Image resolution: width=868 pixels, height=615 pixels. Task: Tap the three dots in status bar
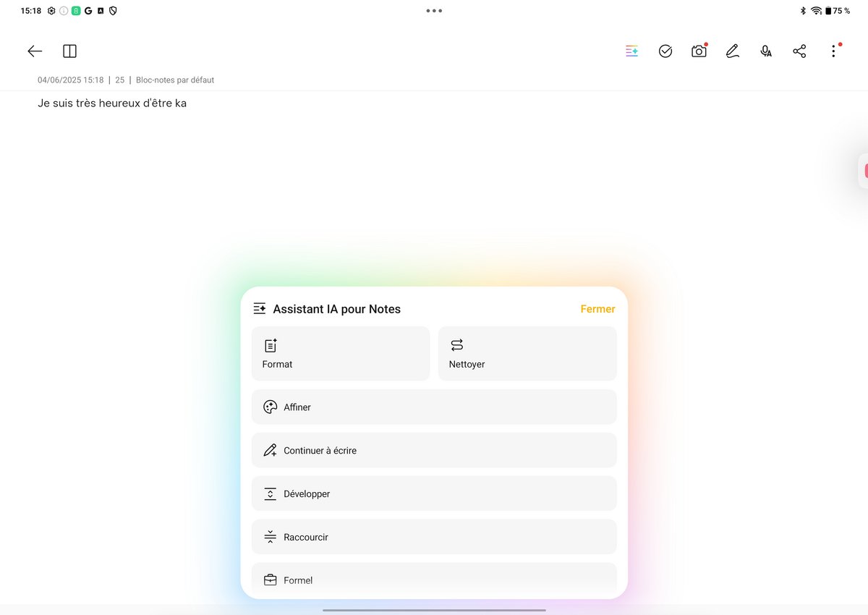click(434, 11)
